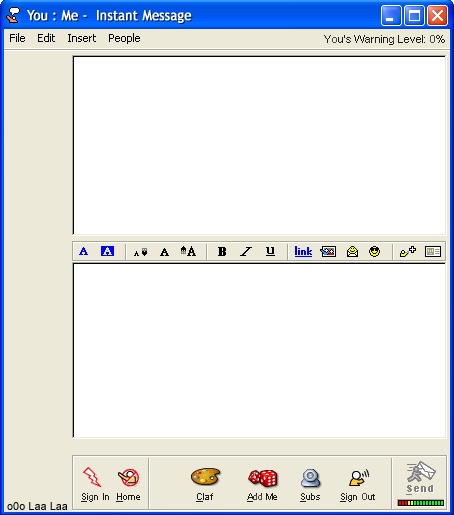Screen dimensions: 454x515
Task: Choose the text background color icon
Action: 107,251
